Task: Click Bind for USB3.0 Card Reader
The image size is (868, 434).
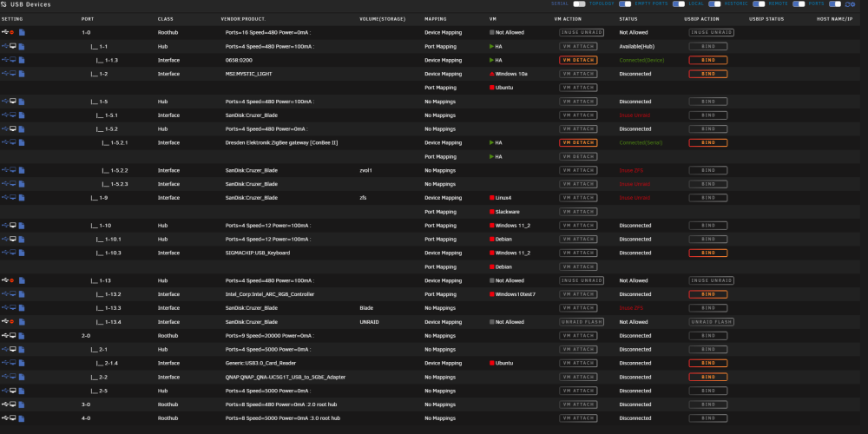Action: point(708,363)
